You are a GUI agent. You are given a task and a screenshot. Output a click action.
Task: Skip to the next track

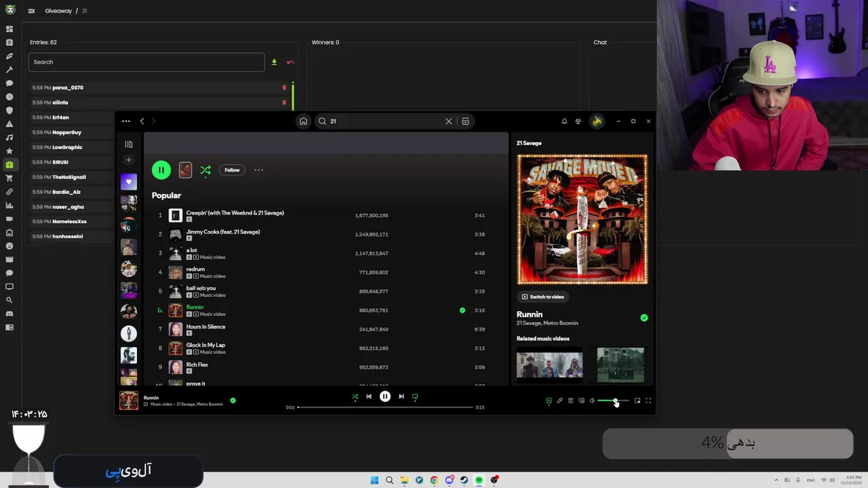pyautogui.click(x=401, y=396)
